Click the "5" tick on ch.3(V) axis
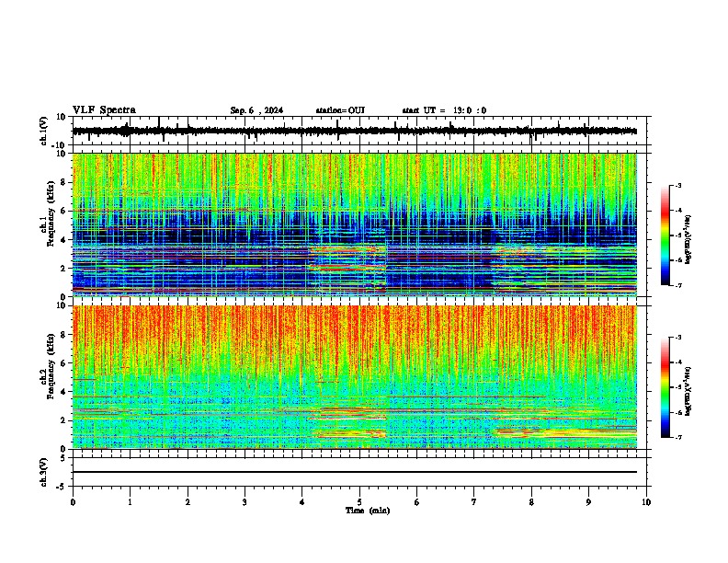 point(63,458)
